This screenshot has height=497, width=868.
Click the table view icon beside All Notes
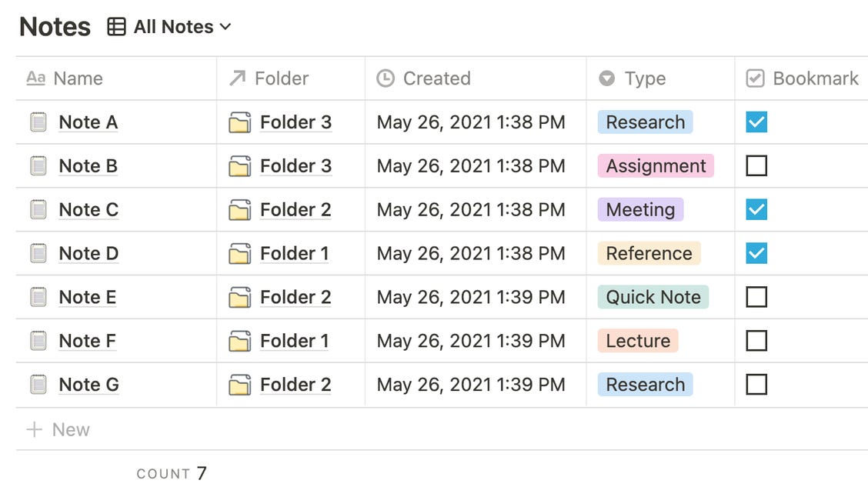(116, 27)
